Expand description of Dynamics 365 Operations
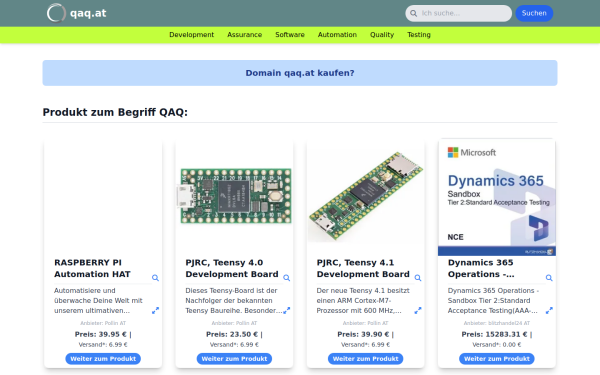 pyautogui.click(x=549, y=310)
